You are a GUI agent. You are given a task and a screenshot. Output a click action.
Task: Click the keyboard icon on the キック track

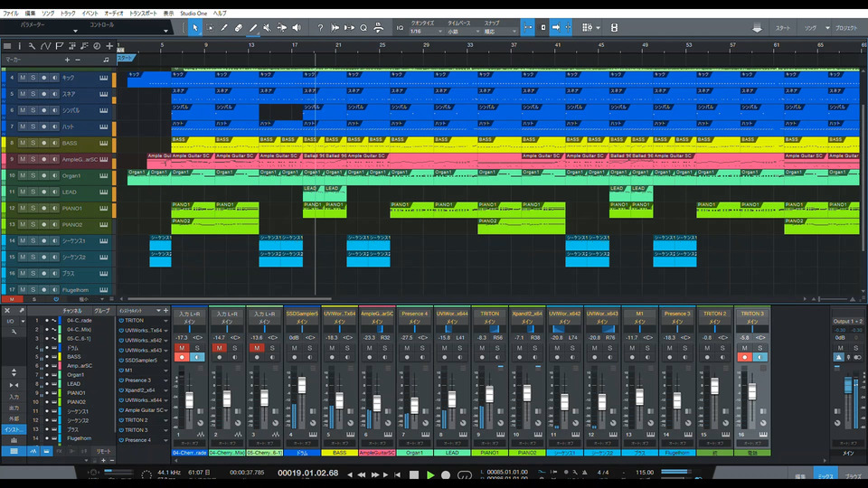point(103,78)
